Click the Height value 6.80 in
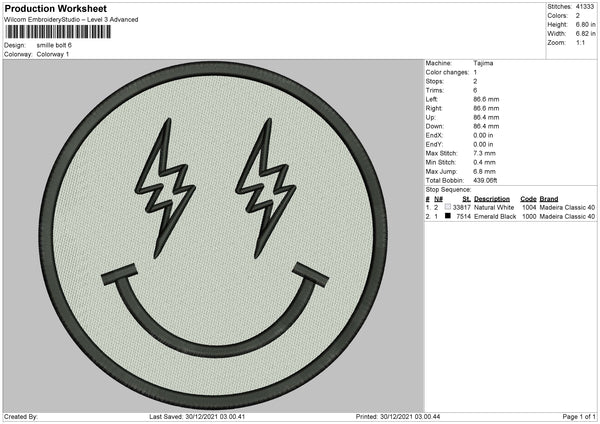Screen dimensions: 600x424 (585, 24)
